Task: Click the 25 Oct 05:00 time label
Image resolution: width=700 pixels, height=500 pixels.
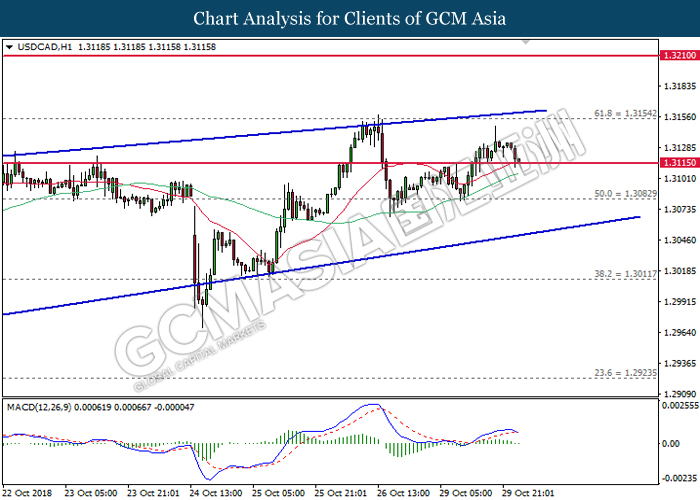Action: 279,493
